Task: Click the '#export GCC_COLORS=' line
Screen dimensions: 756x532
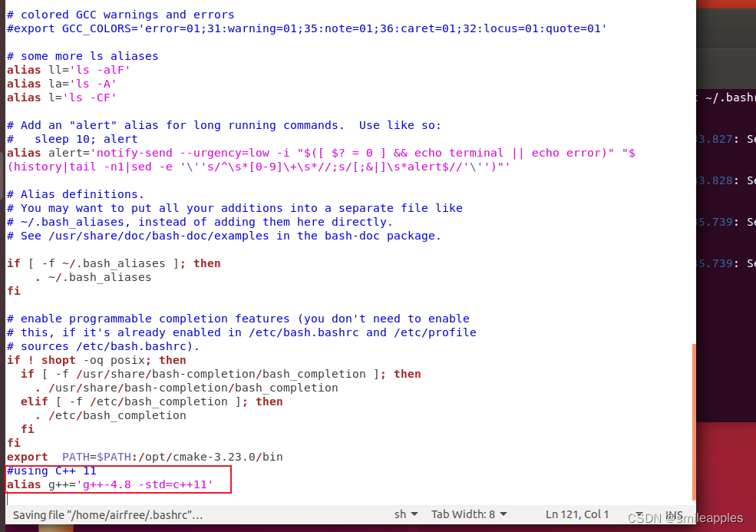Action: (x=307, y=28)
